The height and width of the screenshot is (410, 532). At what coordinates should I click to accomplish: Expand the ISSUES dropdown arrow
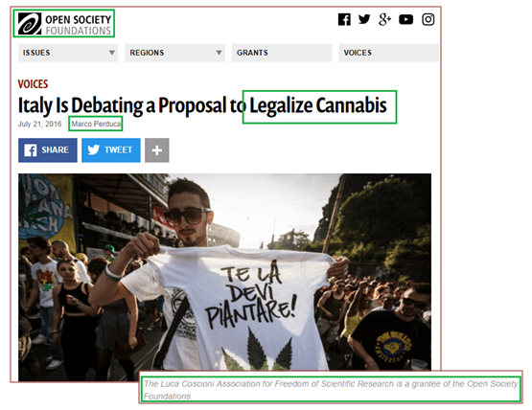(x=111, y=53)
